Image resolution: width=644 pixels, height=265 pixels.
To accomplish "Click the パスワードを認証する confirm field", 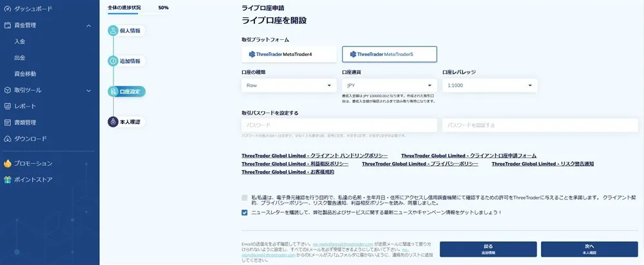I will [x=540, y=125].
